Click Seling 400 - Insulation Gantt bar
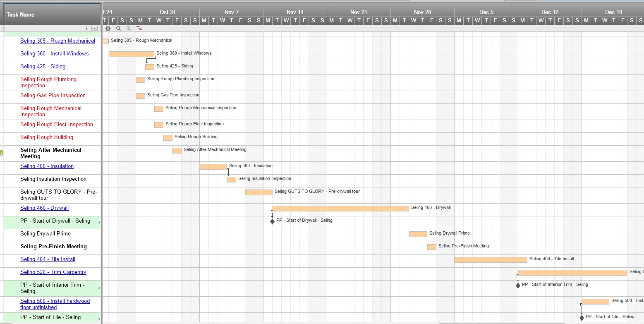The image size is (644, 324). 213,167
